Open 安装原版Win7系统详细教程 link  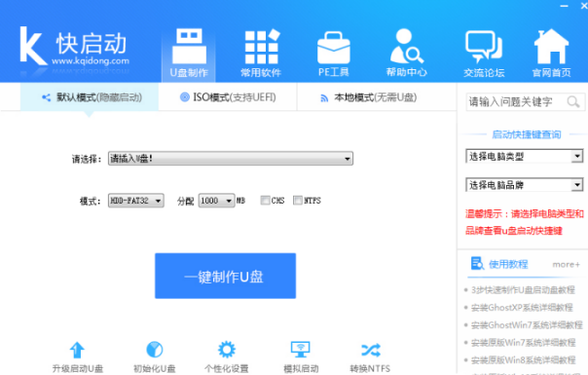pos(523,342)
